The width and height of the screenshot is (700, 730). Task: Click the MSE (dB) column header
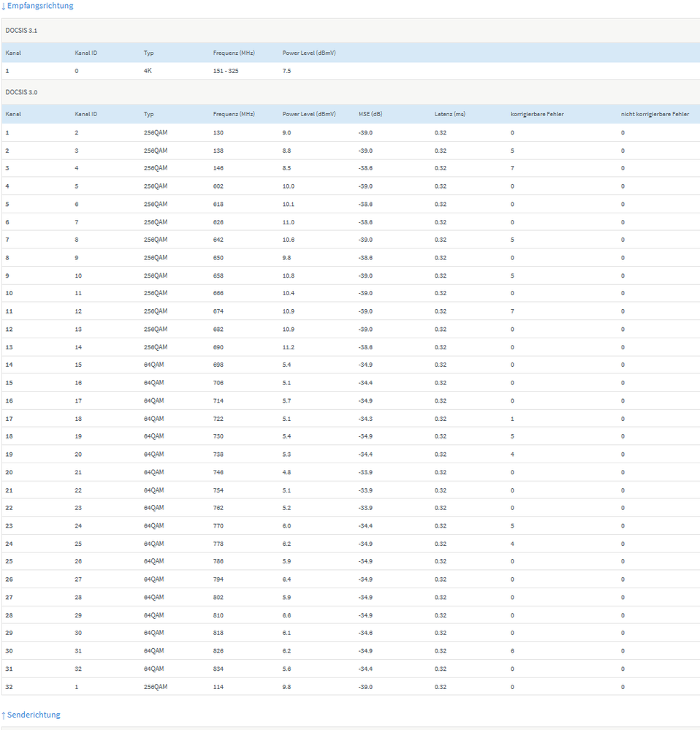point(370,114)
